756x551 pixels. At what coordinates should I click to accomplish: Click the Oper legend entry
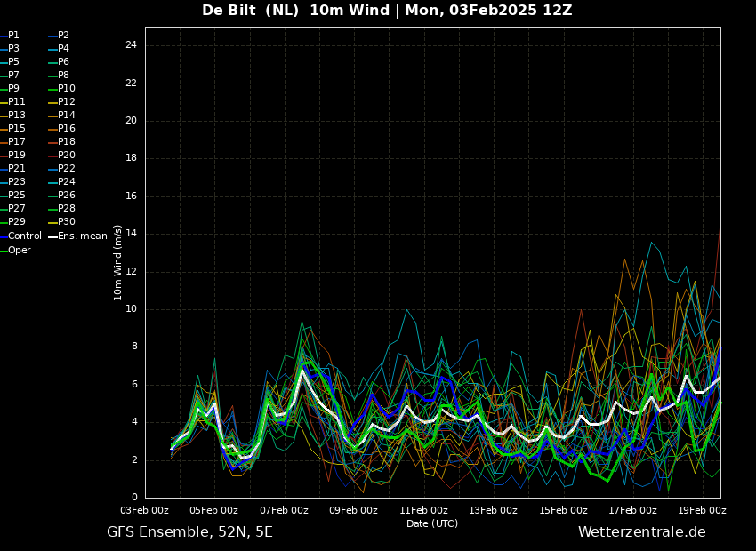pos(20,251)
